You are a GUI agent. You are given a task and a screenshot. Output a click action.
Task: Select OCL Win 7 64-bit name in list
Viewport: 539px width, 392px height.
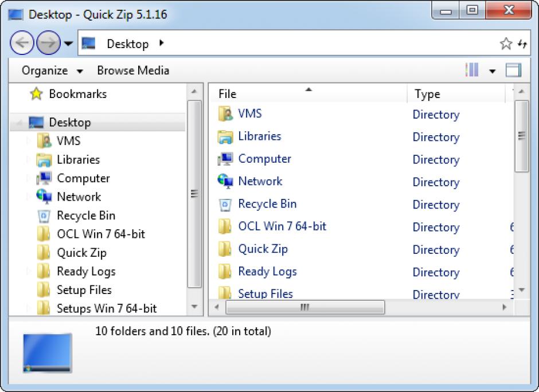(x=282, y=226)
